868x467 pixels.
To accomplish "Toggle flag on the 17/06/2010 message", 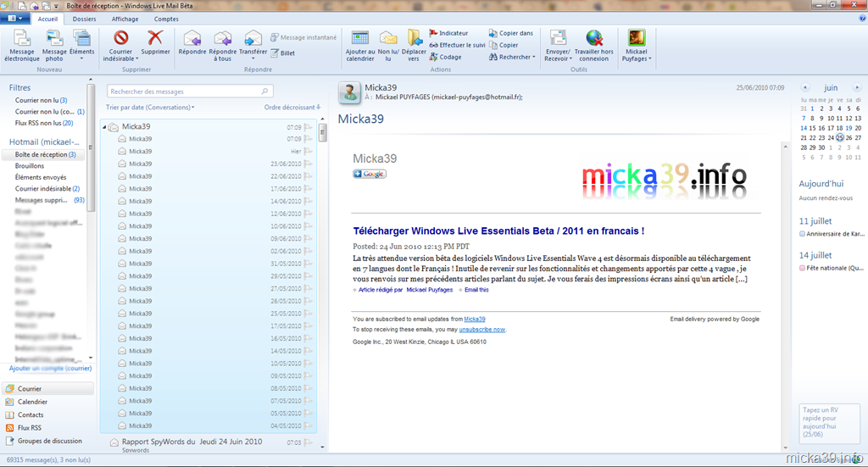I will click(309, 189).
